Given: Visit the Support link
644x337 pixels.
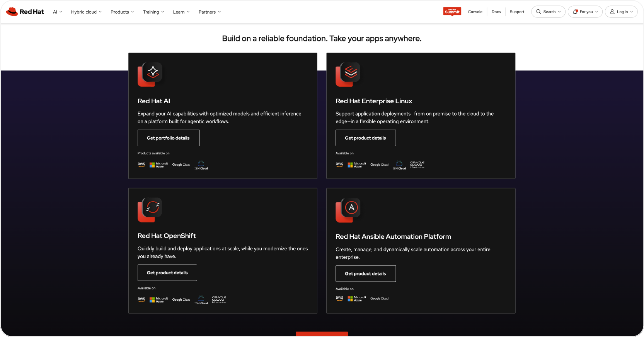Looking at the screenshot, I should [517, 12].
